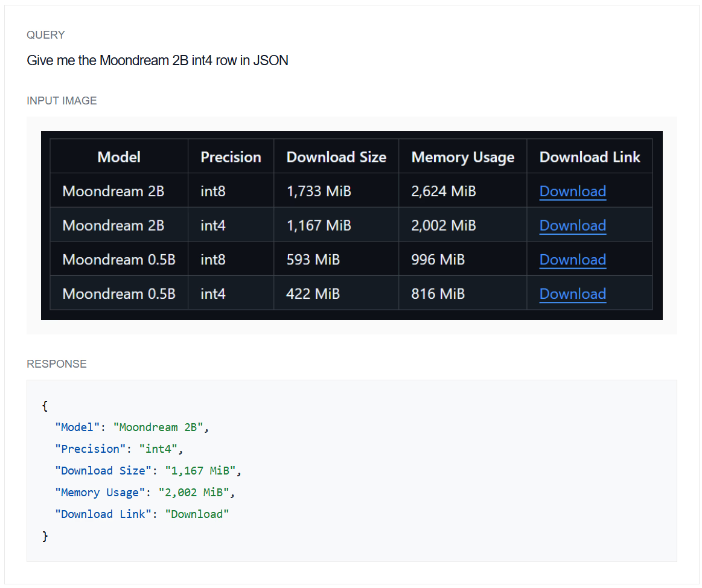Open the Download link for Moondream 2B int8
Viewport: 702px width, 588px height.
tap(572, 191)
